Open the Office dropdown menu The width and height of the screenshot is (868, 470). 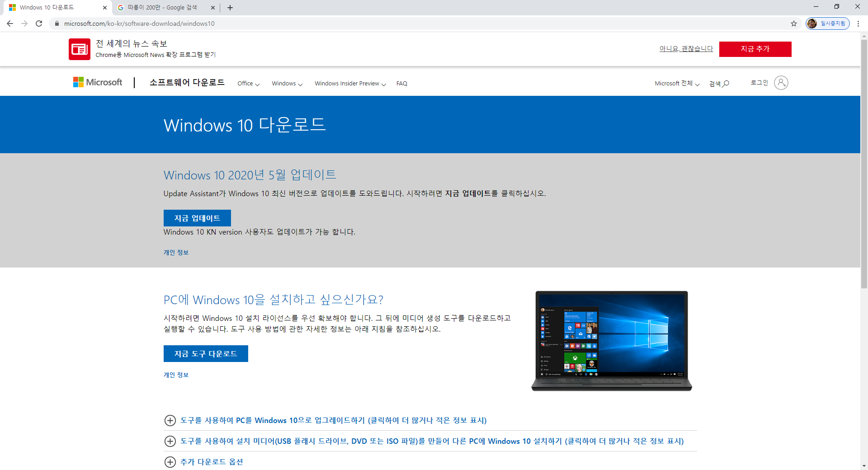pos(249,84)
